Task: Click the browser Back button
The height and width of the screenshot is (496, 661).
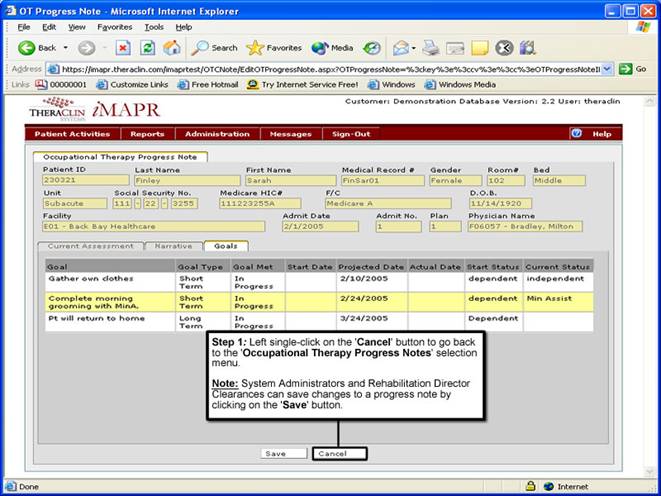Action: click(x=38, y=47)
